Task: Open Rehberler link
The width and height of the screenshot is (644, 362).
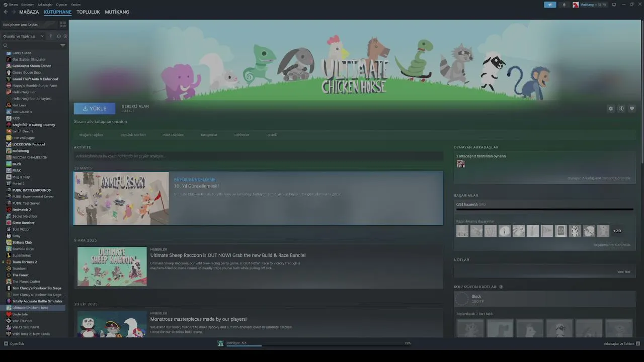Action: [242, 135]
